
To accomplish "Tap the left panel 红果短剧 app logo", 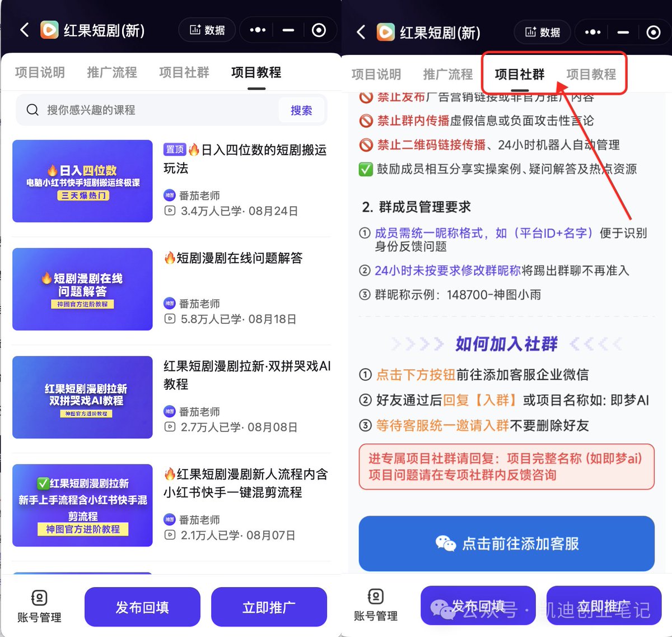I will click(x=49, y=30).
